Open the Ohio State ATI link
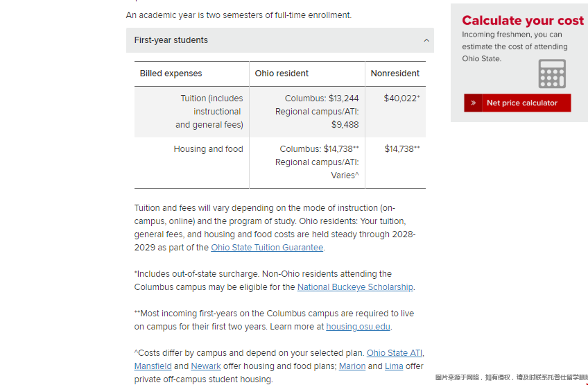 [395, 353]
